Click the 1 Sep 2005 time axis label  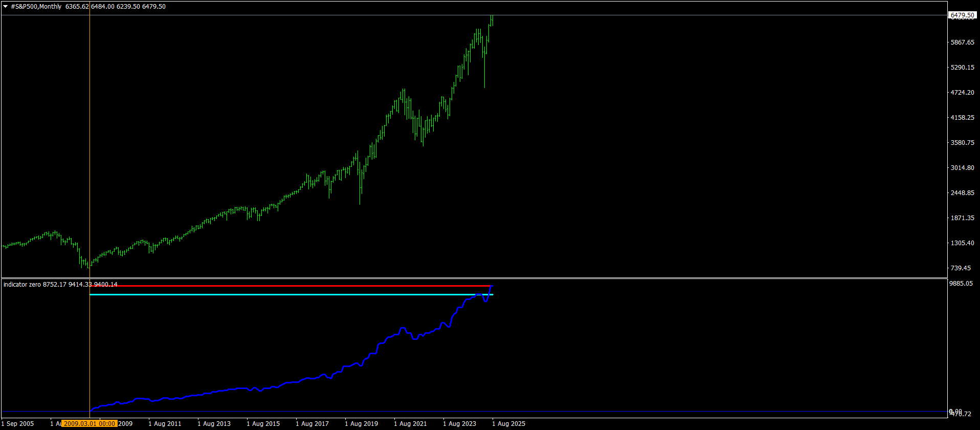click(x=17, y=424)
